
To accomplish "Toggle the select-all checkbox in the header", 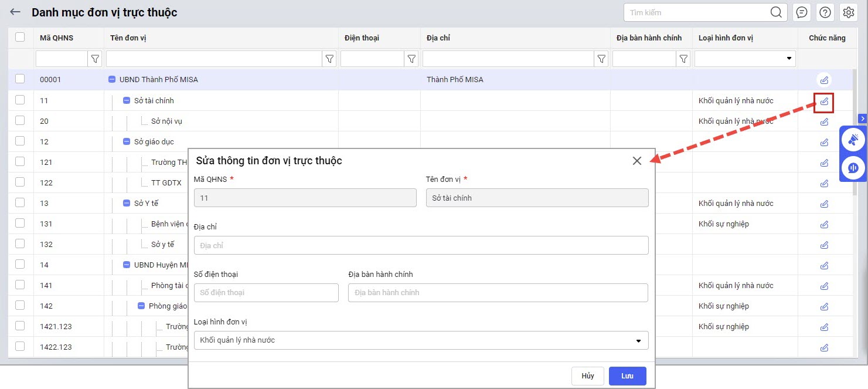I will [20, 38].
